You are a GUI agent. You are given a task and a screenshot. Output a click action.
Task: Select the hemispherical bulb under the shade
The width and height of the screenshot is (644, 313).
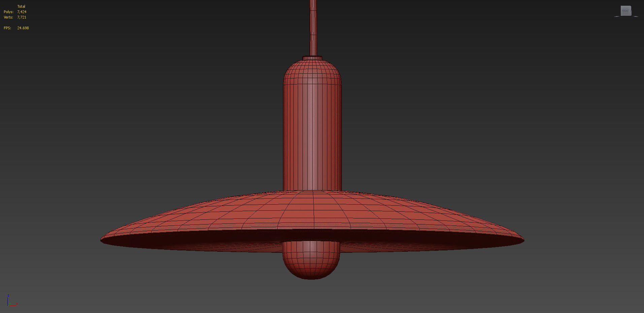point(311,261)
